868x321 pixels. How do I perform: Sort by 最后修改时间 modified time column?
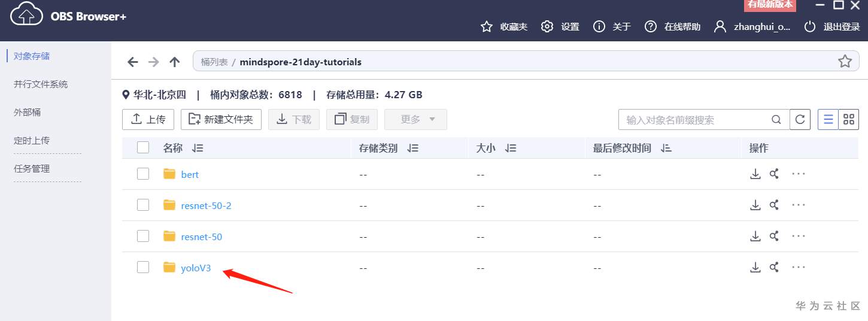666,148
